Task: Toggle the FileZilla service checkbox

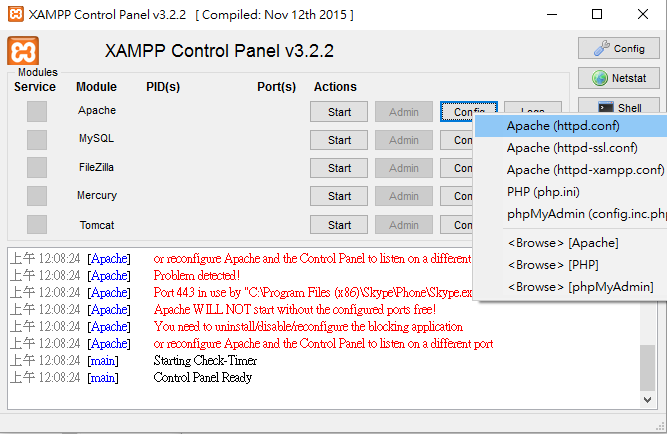Action: coord(37,168)
